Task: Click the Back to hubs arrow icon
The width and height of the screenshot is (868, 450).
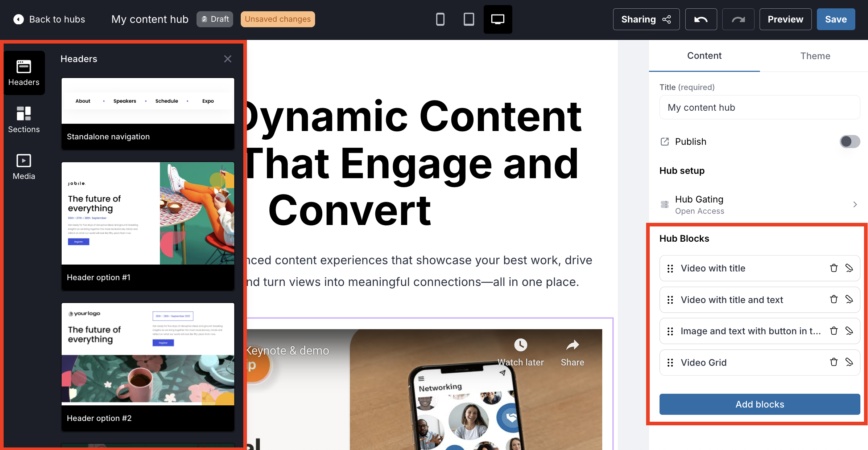Action: point(18,19)
